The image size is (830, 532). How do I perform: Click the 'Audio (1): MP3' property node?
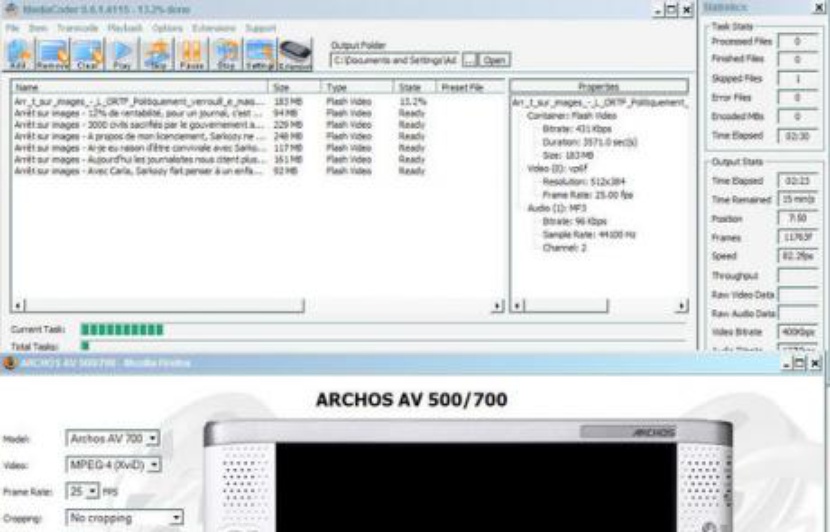pos(556,208)
